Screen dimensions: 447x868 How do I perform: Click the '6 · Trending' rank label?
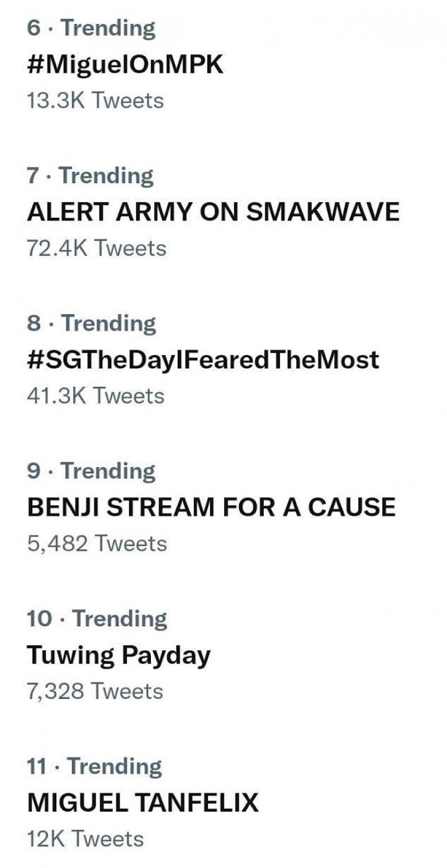pyautogui.click(x=91, y=28)
